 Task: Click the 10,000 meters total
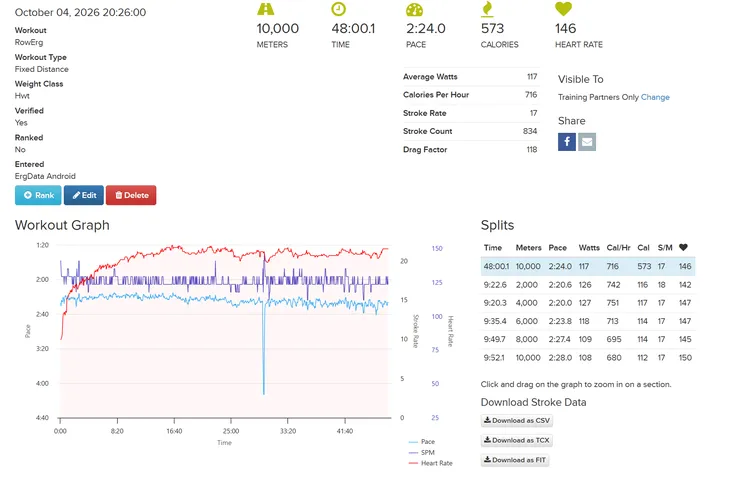coord(278,28)
